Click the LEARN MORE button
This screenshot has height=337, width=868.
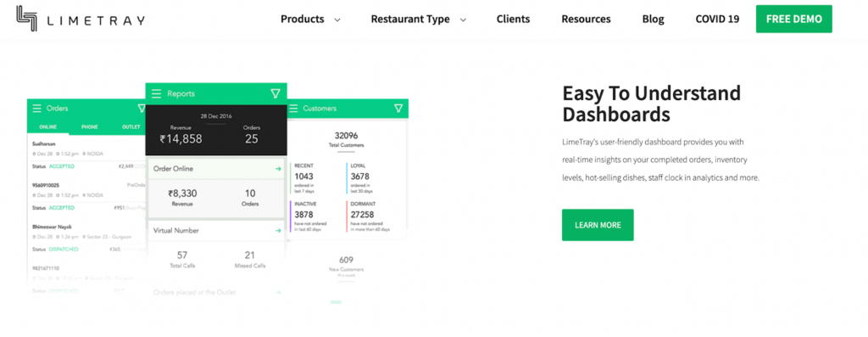598,225
